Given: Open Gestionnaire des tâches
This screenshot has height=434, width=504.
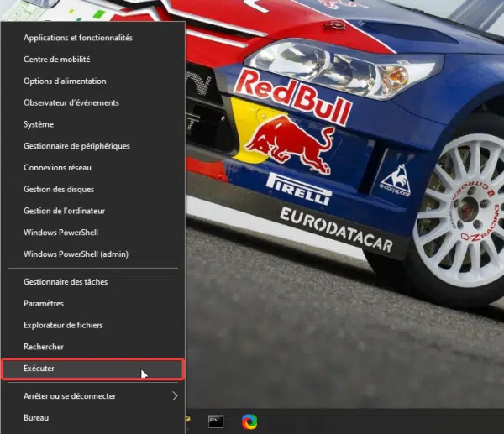Looking at the screenshot, I should (93, 282).
